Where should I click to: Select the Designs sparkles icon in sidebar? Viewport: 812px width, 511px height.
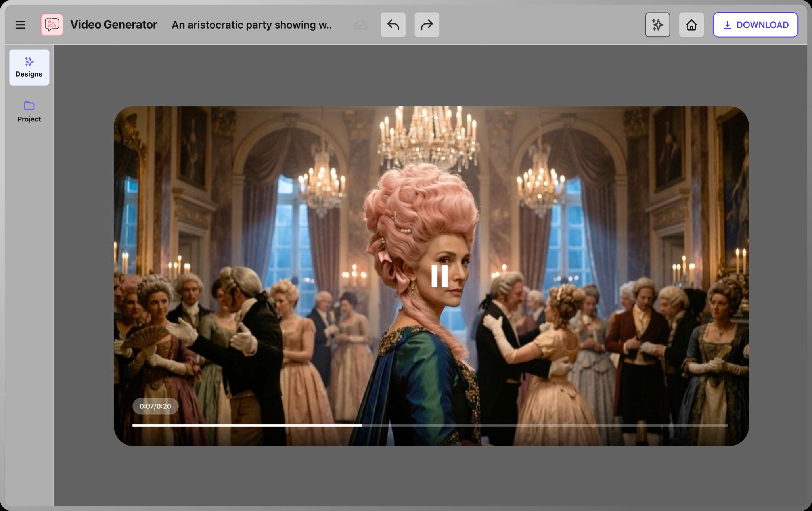[29, 61]
